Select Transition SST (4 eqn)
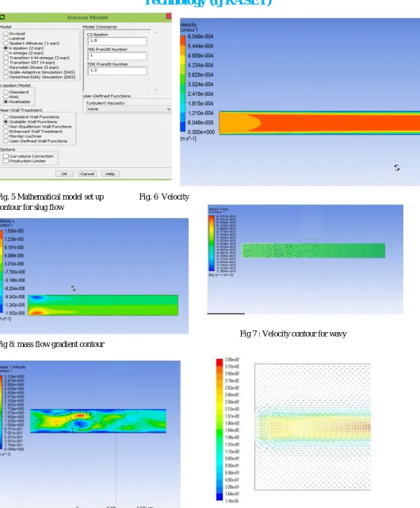The height and width of the screenshot is (508, 420). pos(6,63)
